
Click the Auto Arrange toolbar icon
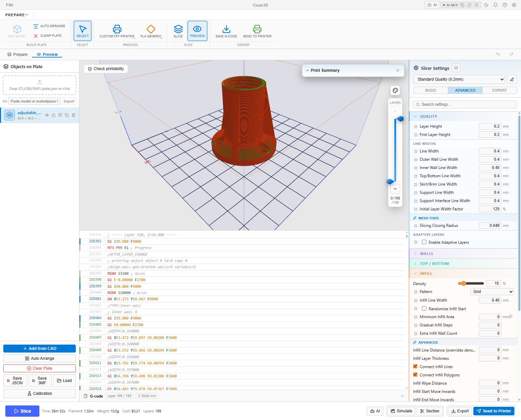click(36, 26)
